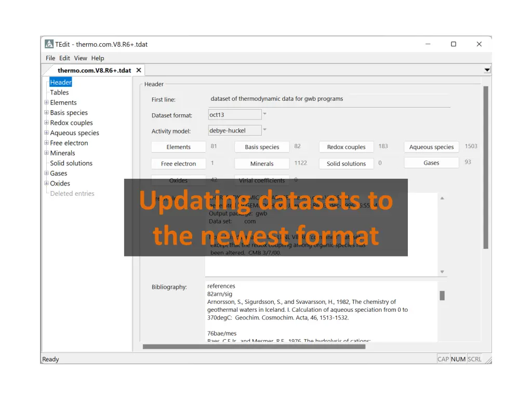Expand the Minerals tree node

47,153
